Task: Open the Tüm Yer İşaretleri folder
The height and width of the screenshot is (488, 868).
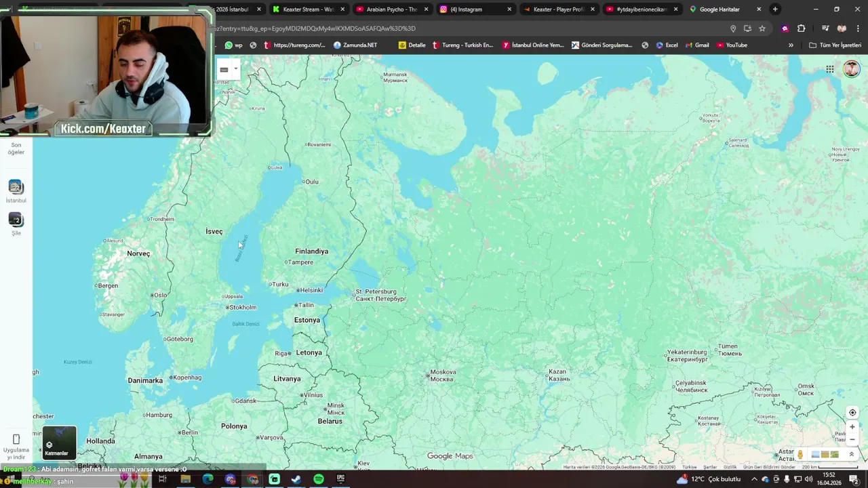Action: [x=835, y=45]
